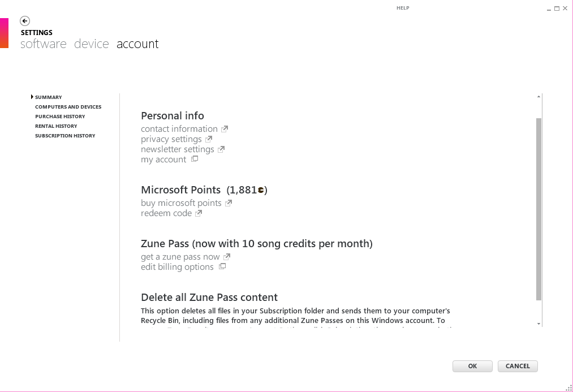View Subscription History in the sidebar
This screenshot has height=392, width=573.
(x=65, y=136)
